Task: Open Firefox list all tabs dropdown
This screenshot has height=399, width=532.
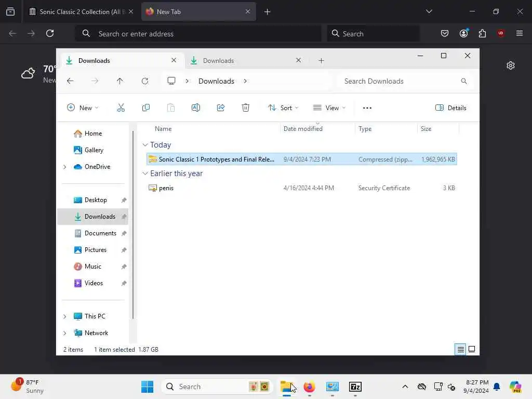Action: click(429, 11)
